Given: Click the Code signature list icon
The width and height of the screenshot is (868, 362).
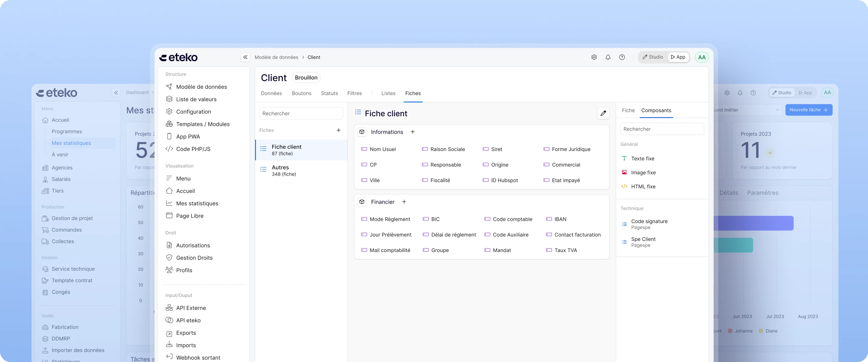Looking at the screenshot, I should pyautogui.click(x=624, y=224).
